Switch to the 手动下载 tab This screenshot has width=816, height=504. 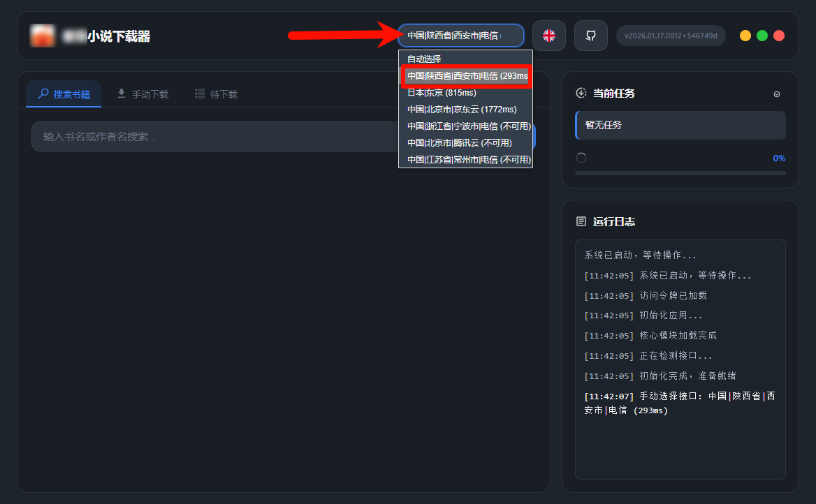click(143, 94)
